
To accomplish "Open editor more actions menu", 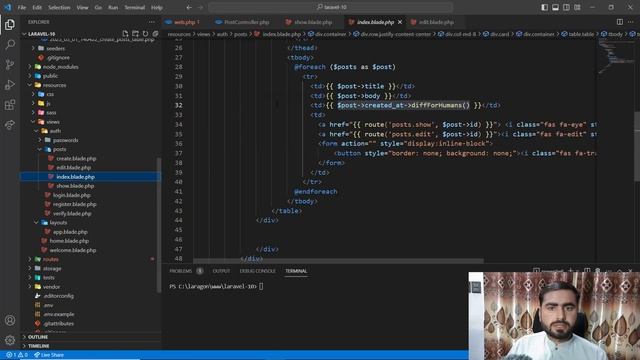I will click(631, 22).
